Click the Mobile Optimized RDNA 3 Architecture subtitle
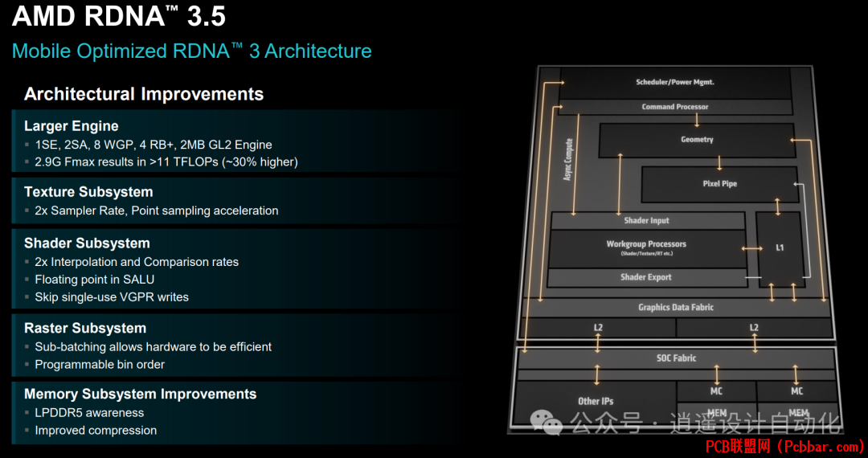 click(x=191, y=51)
